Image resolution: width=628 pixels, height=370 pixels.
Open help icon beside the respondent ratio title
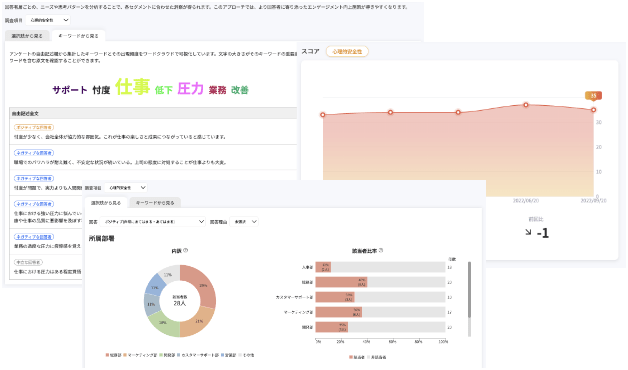(x=380, y=250)
